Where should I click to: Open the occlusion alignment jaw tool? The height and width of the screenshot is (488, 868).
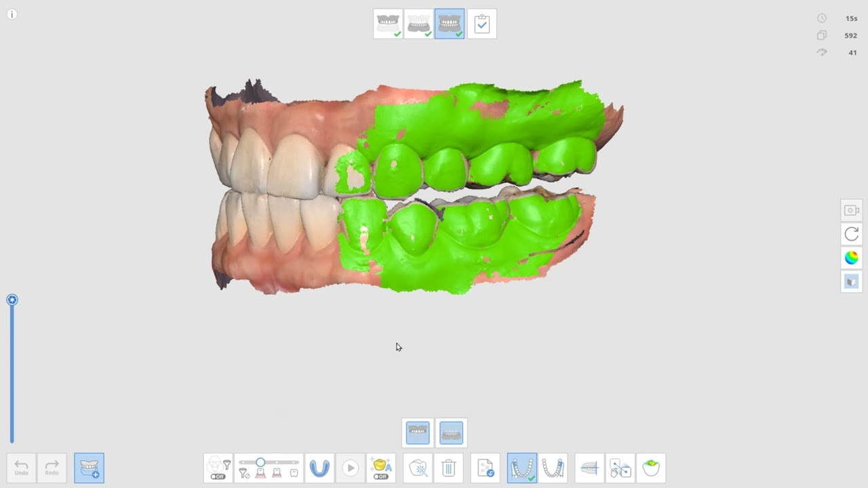(589, 468)
